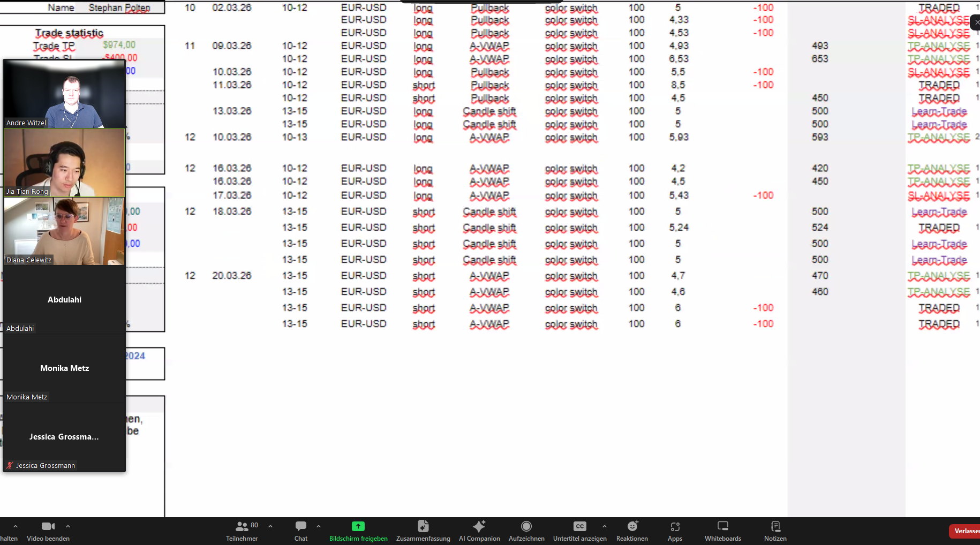Click the Abdulahi participant tile
Viewport: 980px width, 545px height.
click(64, 300)
